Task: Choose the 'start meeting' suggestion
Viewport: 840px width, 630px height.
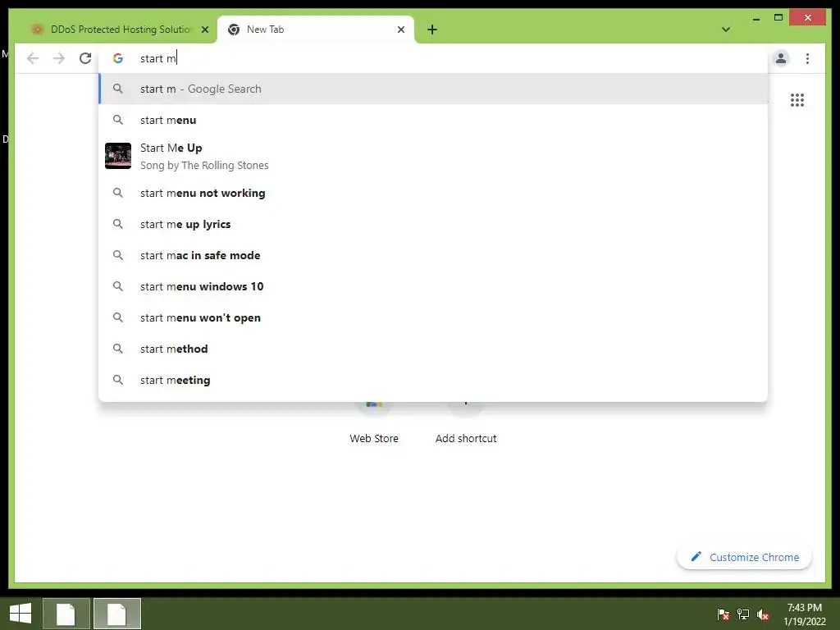Action: [433, 380]
